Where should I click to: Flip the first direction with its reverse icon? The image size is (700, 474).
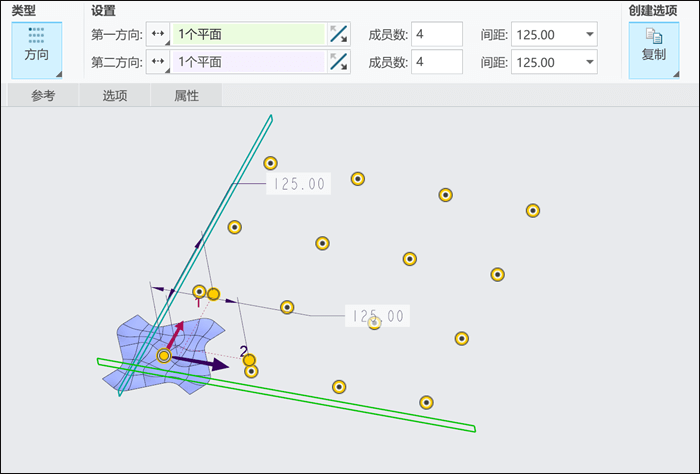pyautogui.click(x=338, y=34)
